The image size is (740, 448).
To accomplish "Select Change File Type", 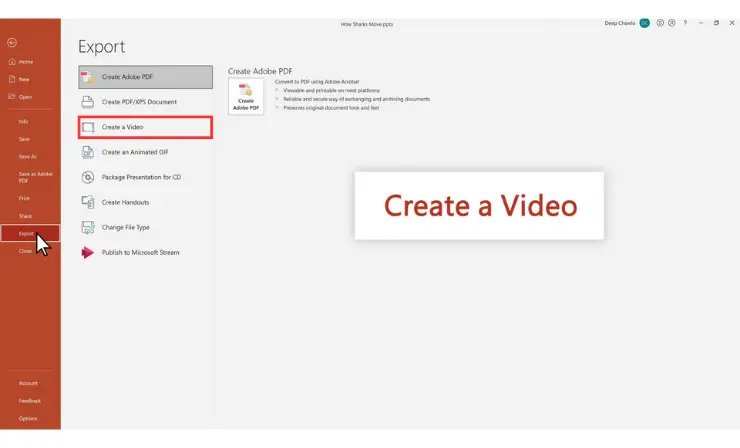I will coord(145,227).
